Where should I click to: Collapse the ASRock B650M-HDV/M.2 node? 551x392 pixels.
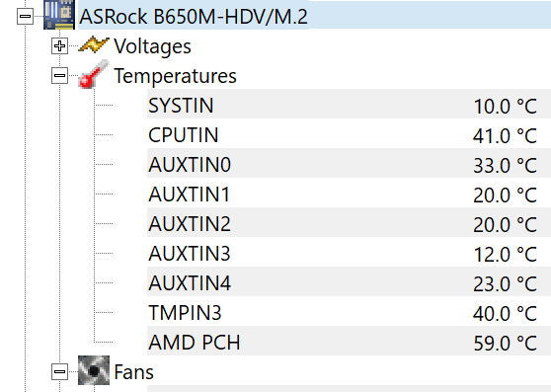(x=26, y=16)
